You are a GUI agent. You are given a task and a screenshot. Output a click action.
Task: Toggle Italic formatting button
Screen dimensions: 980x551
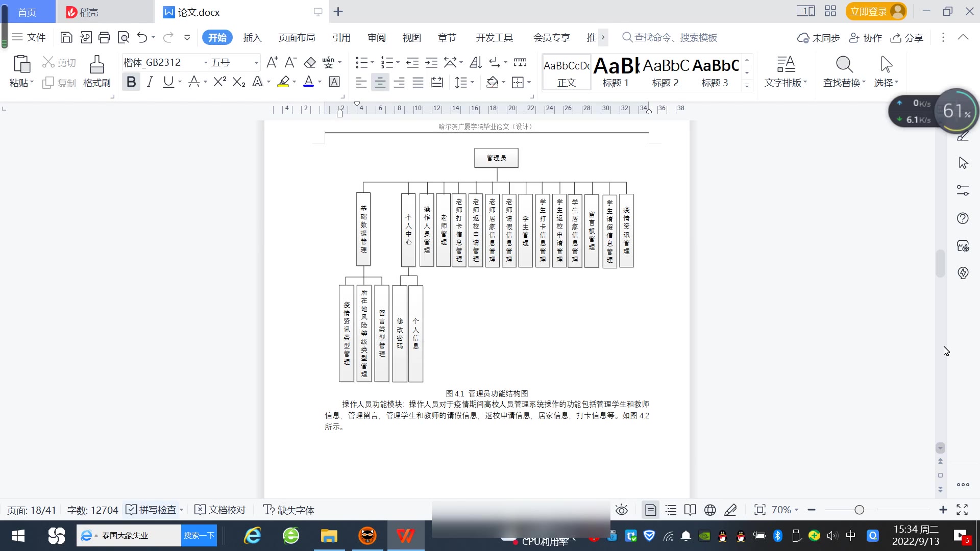pyautogui.click(x=150, y=82)
